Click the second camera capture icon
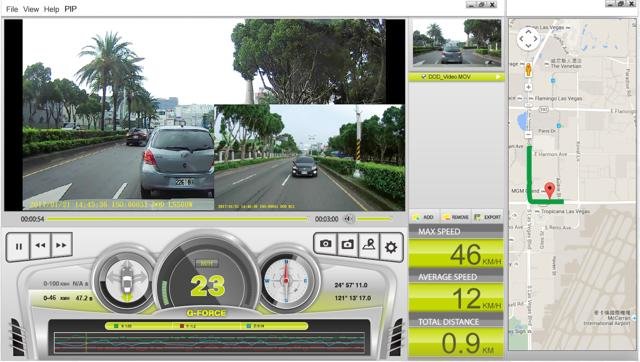The height and width of the screenshot is (362, 640). pyautogui.click(x=347, y=244)
